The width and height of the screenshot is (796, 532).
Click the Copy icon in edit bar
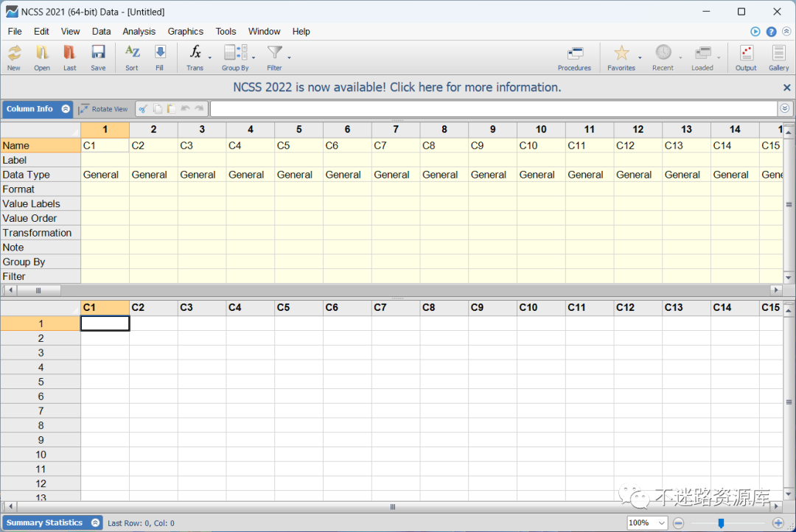click(x=158, y=108)
